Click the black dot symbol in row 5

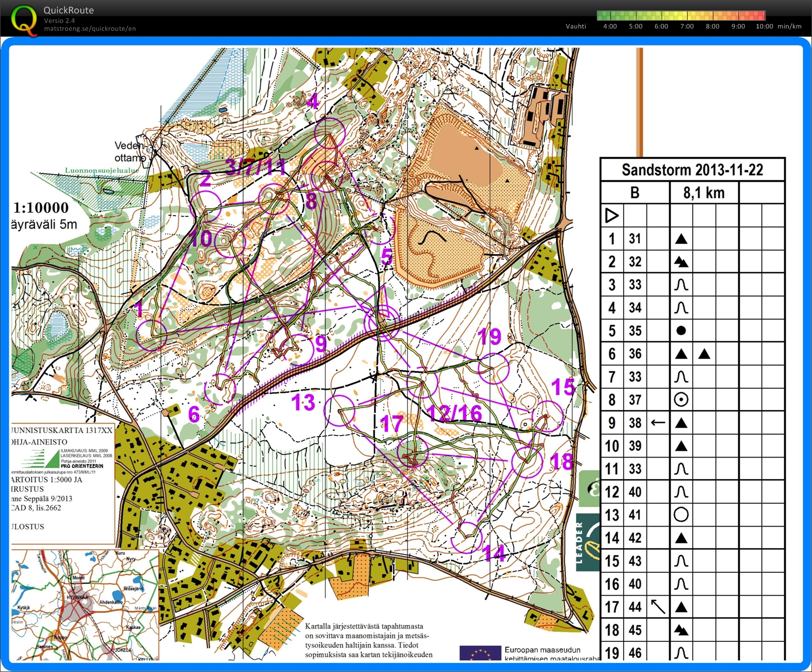(680, 330)
